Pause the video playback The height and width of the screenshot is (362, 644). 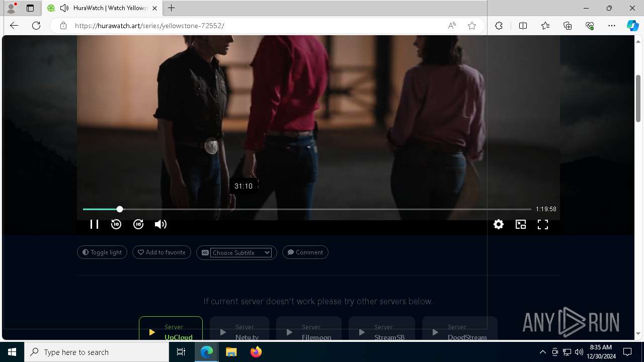tap(94, 224)
